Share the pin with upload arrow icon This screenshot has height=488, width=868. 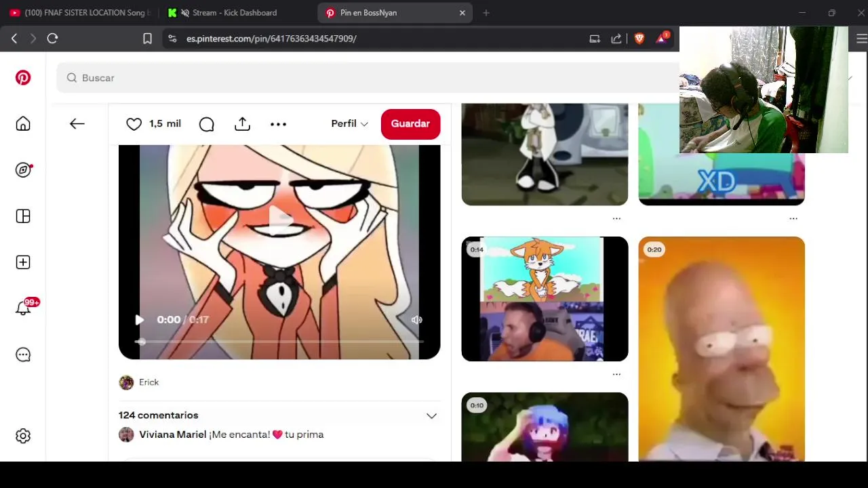coord(242,123)
